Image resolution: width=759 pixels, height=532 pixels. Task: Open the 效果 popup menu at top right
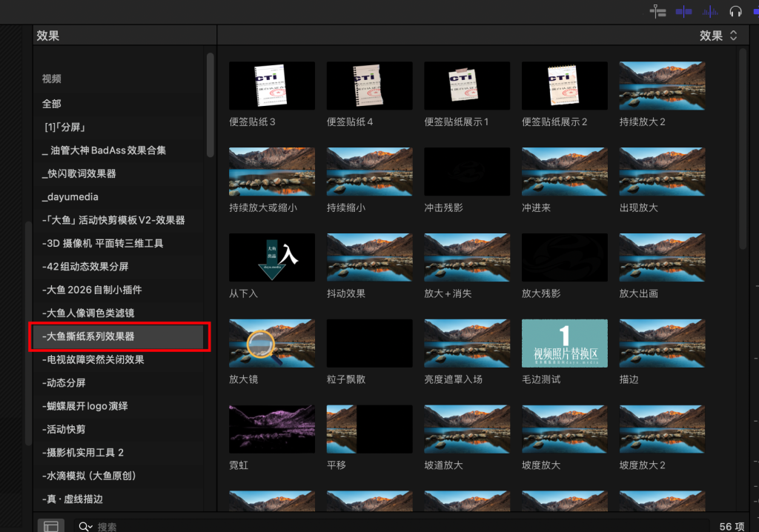click(718, 36)
